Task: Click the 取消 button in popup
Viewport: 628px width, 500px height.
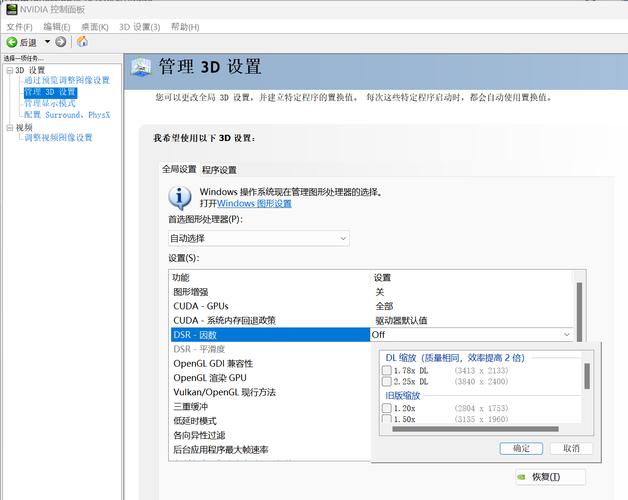Action: pyautogui.click(x=571, y=448)
